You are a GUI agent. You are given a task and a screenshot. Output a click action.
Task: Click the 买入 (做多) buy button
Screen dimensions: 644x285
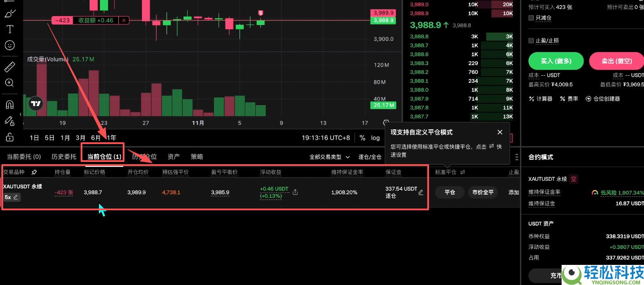[x=556, y=61]
